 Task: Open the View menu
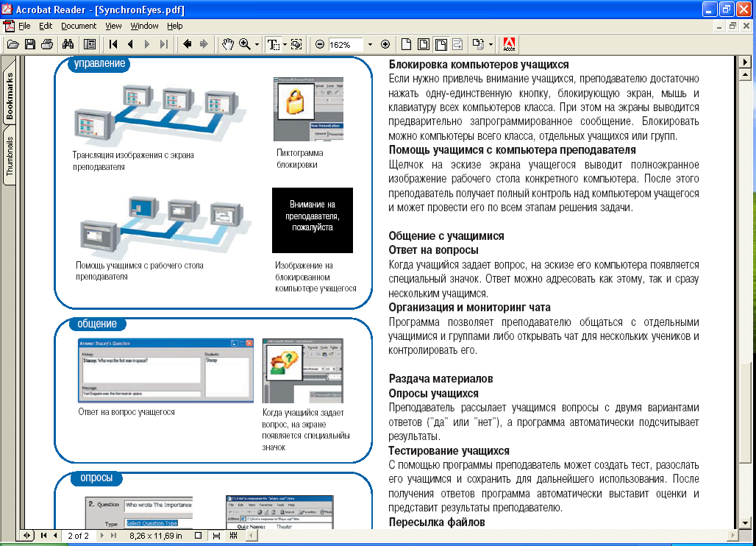[113, 26]
